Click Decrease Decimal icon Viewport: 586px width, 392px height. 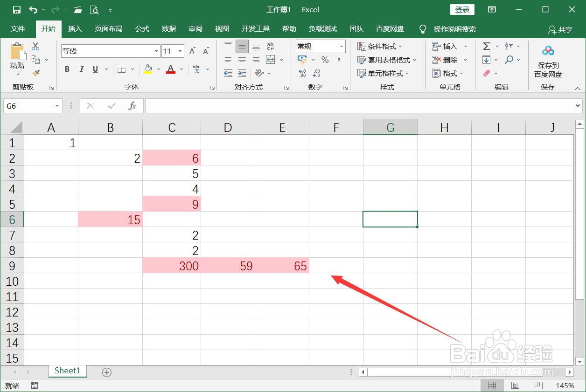316,73
